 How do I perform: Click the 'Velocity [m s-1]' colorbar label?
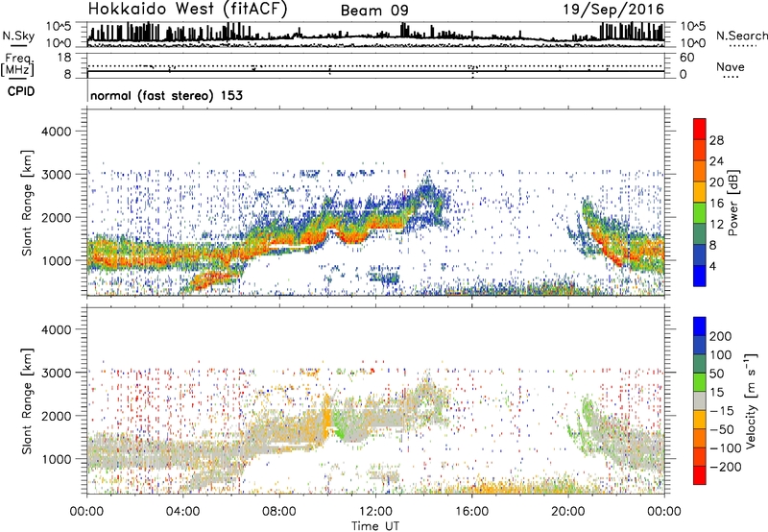[750, 400]
